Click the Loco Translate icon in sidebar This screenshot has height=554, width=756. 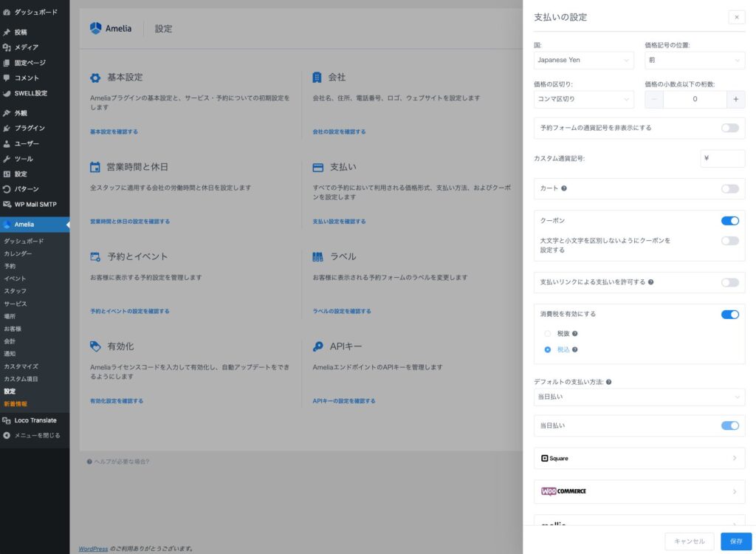7,420
